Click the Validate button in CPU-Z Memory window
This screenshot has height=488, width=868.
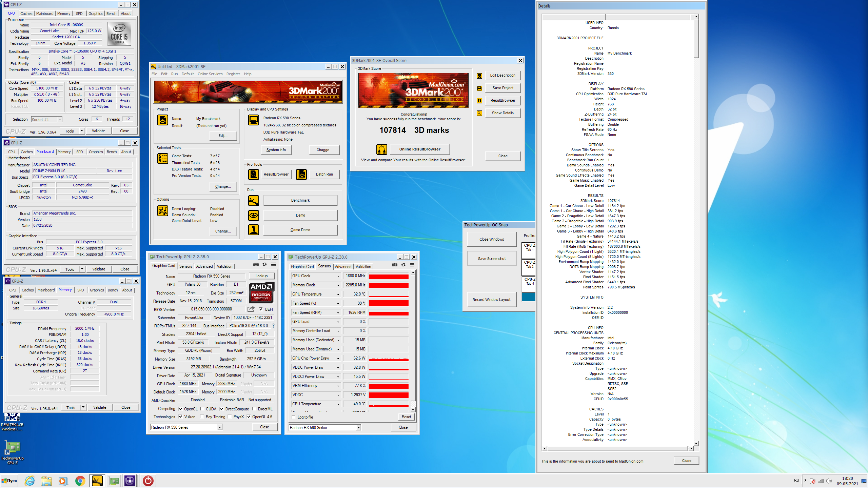click(100, 407)
